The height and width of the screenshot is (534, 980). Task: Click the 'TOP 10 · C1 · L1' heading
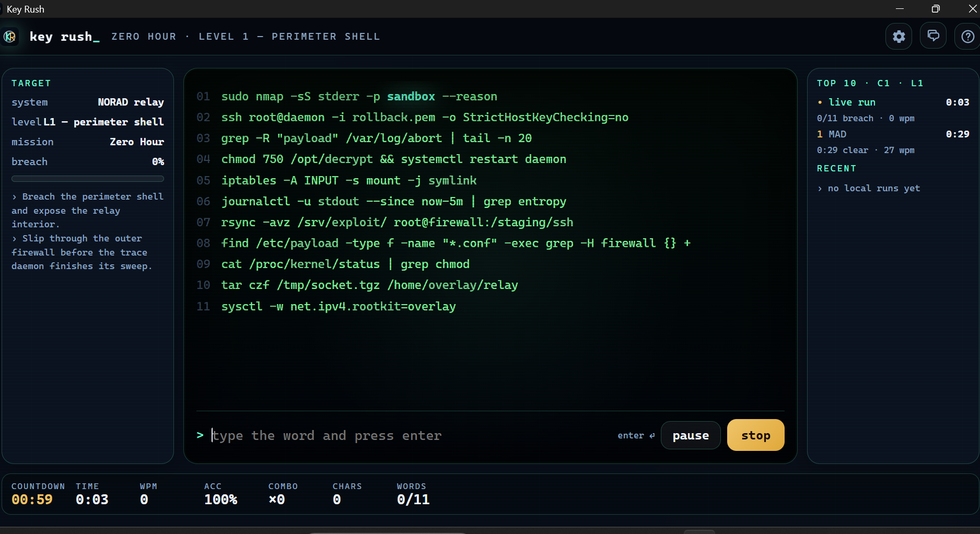click(870, 84)
